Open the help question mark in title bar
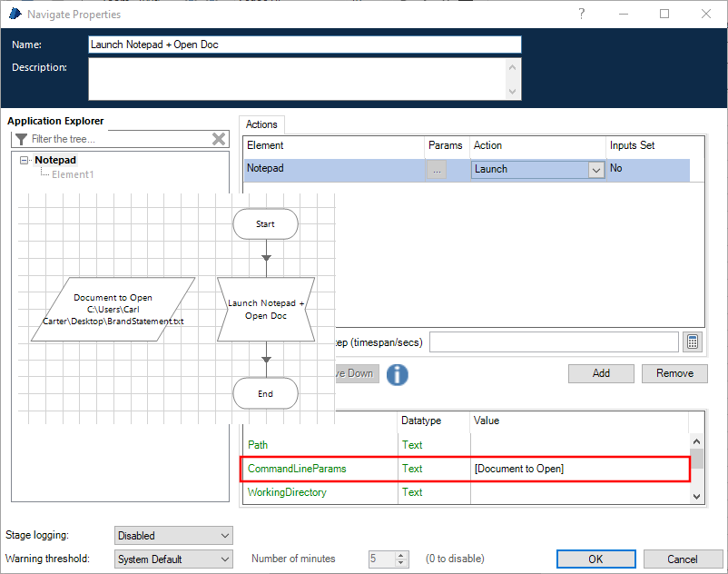The image size is (728, 574). (x=581, y=14)
